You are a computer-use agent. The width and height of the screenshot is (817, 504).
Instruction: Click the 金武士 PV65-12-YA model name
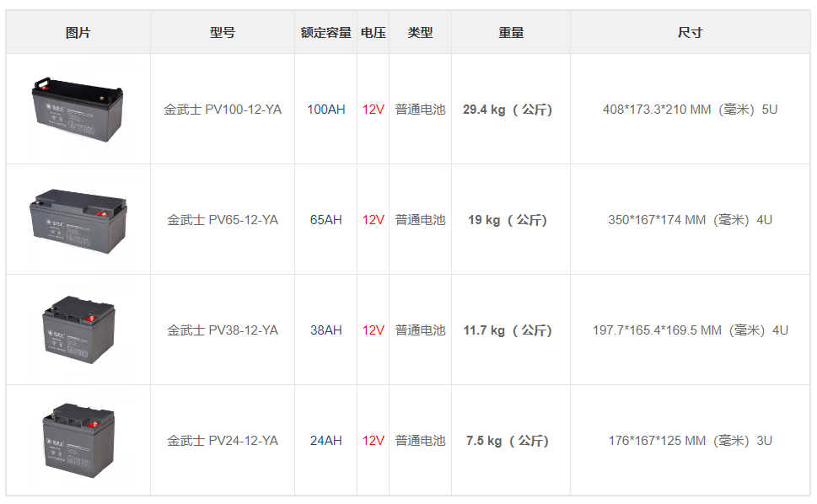(223, 220)
